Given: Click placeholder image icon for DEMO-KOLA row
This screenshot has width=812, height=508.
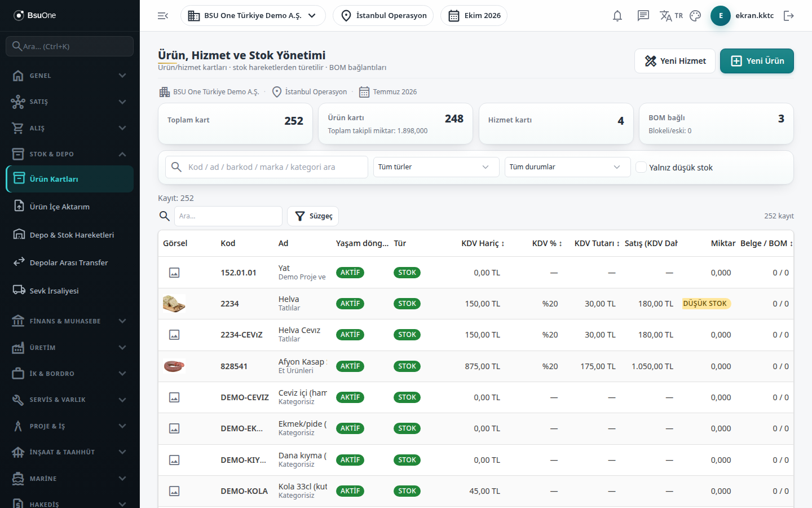Looking at the screenshot, I should 174,491.
